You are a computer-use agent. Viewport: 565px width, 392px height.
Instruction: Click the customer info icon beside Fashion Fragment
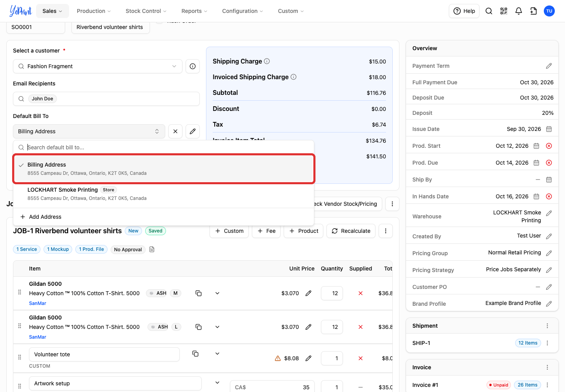tap(193, 66)
